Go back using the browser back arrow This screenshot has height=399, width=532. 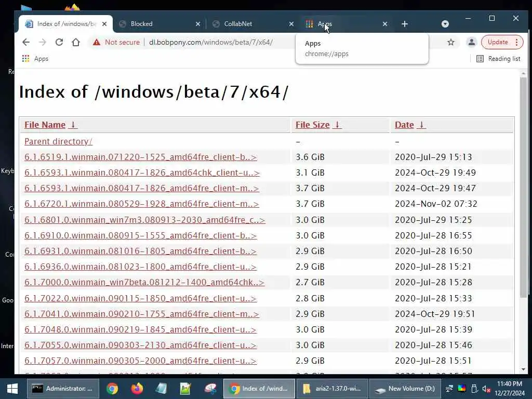[x=26, y=42]
